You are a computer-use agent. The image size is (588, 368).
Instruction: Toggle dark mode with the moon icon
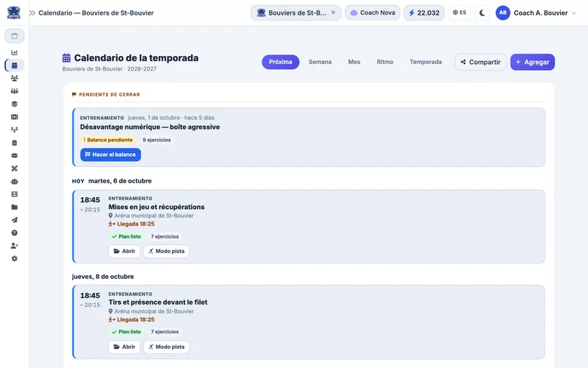(482, 13)
